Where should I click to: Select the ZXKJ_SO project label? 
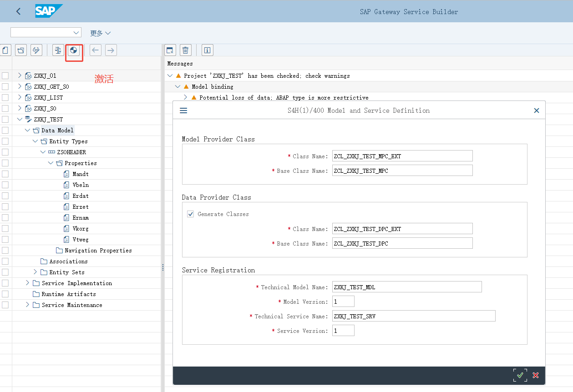click(45, 108)
